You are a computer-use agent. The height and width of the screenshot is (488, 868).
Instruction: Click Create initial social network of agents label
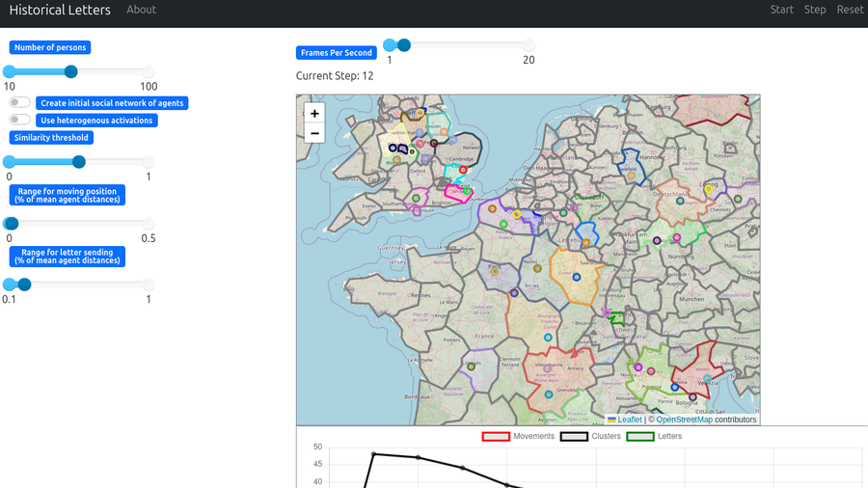coord(112,103)
